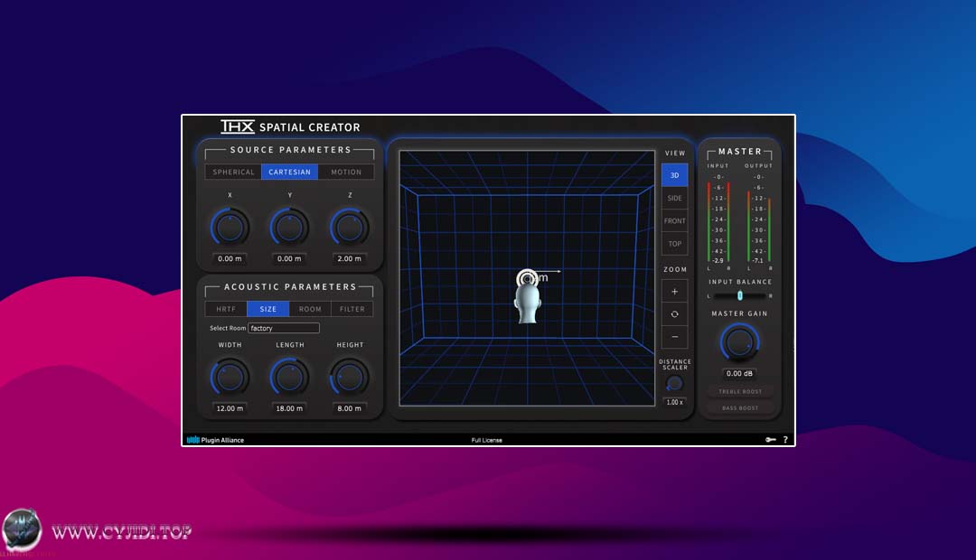Edit the Height value 8.00 m
This screenshot has width=976, height=560.
[349, 408]
